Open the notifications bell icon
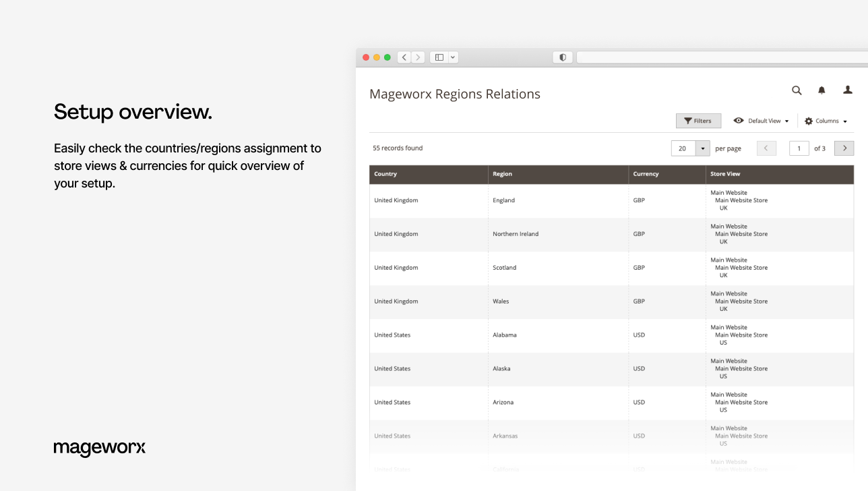The width and height of the screenshot is (868, 491). point(821,90)
